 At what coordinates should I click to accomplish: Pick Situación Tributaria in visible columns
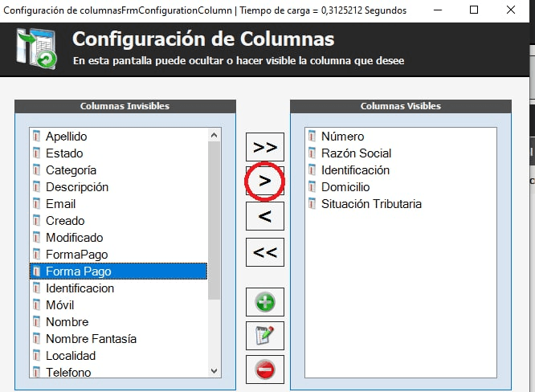click(371, 204)
